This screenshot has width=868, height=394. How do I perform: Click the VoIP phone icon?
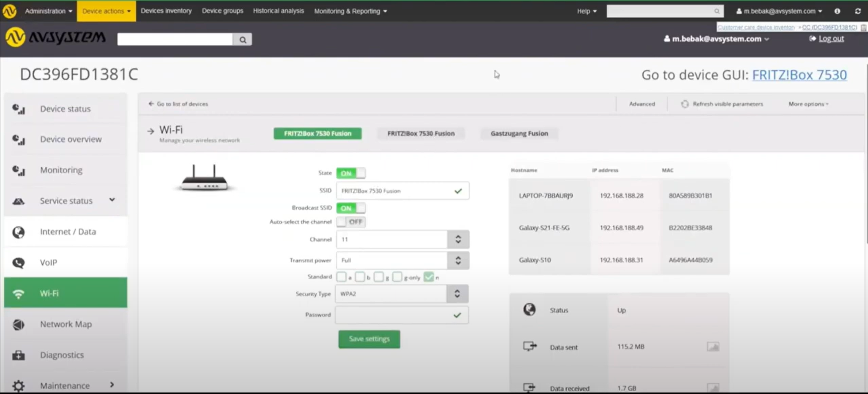[19, 263]
